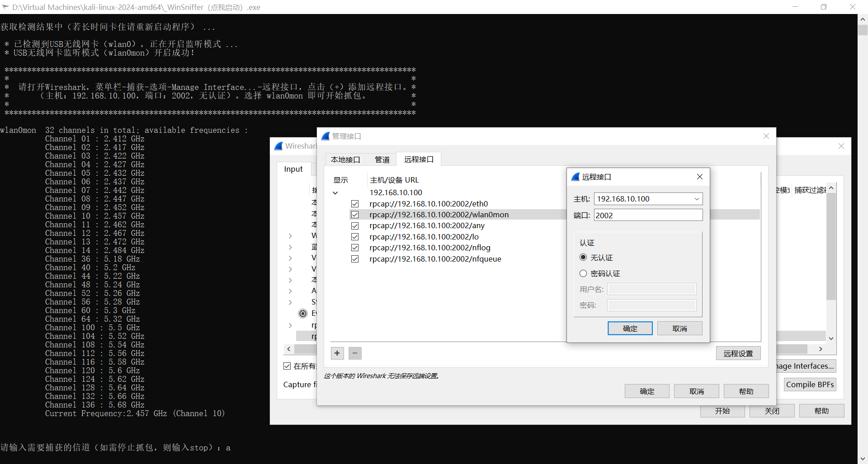Click the Compile BPFs button
The image size is (868, 464).
(x=810, y=384)
